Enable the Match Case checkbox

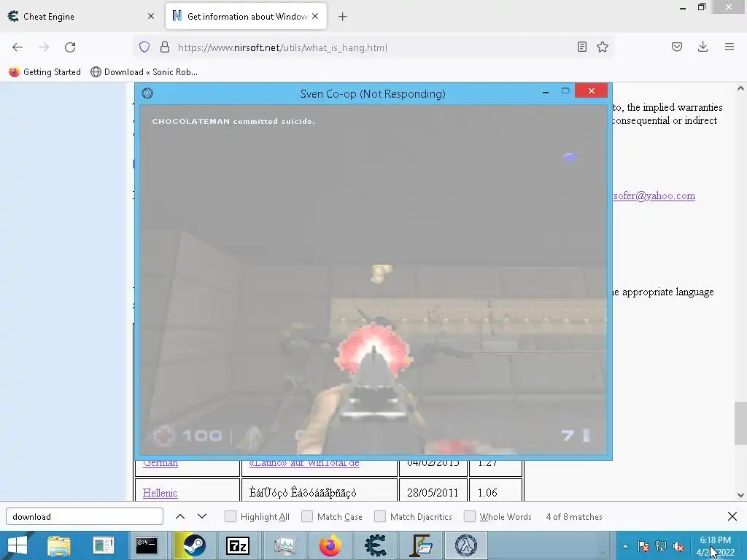307,517
